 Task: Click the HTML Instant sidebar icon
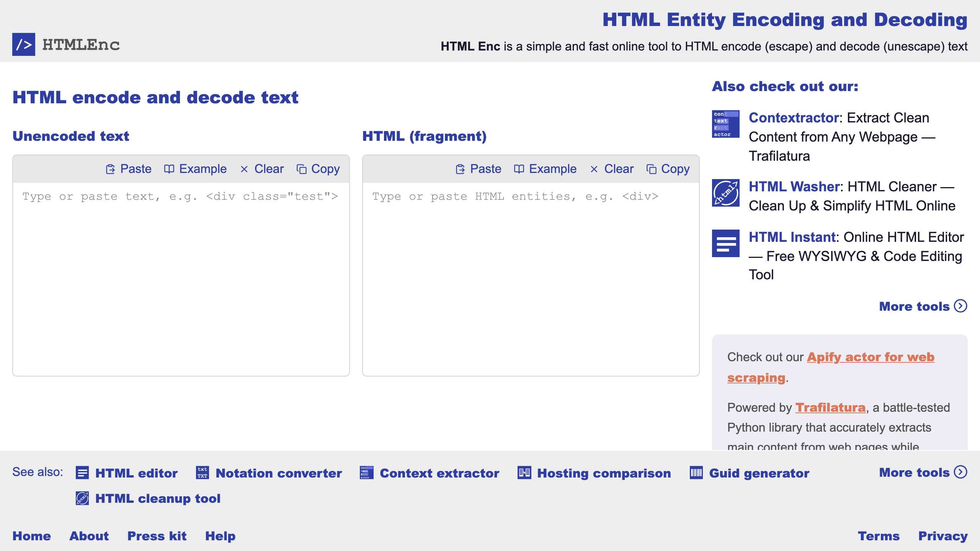pyautogui.click(x=725, y=243)
